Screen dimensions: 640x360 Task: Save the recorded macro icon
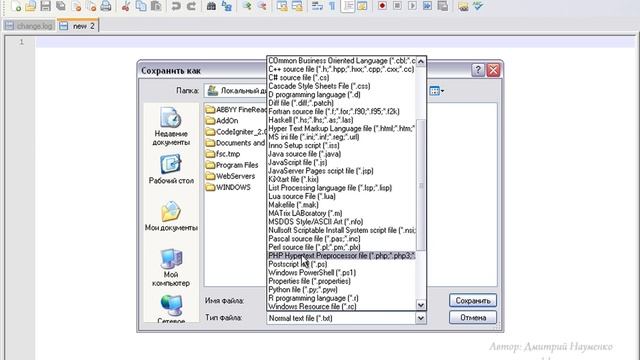(442, 6)
